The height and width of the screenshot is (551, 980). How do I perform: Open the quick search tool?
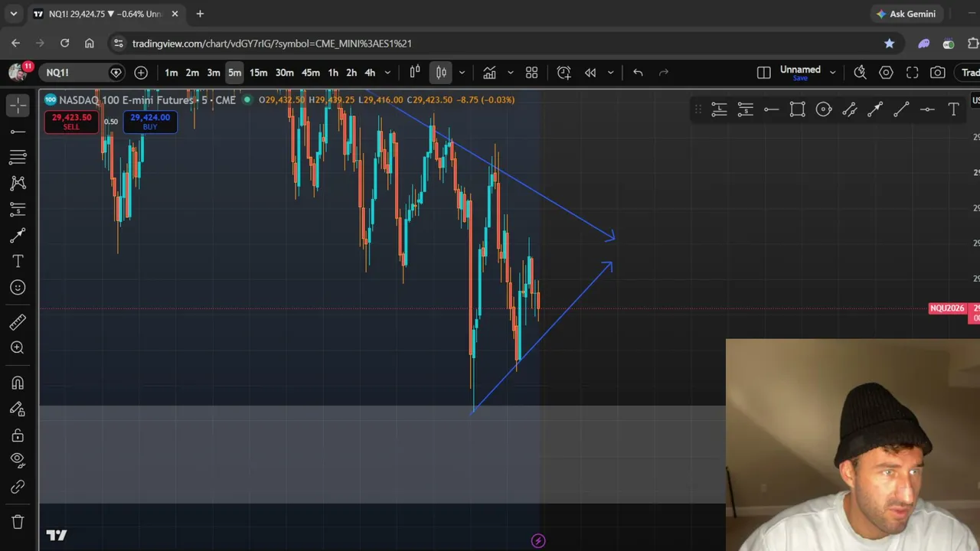click(x=860, y=73)
